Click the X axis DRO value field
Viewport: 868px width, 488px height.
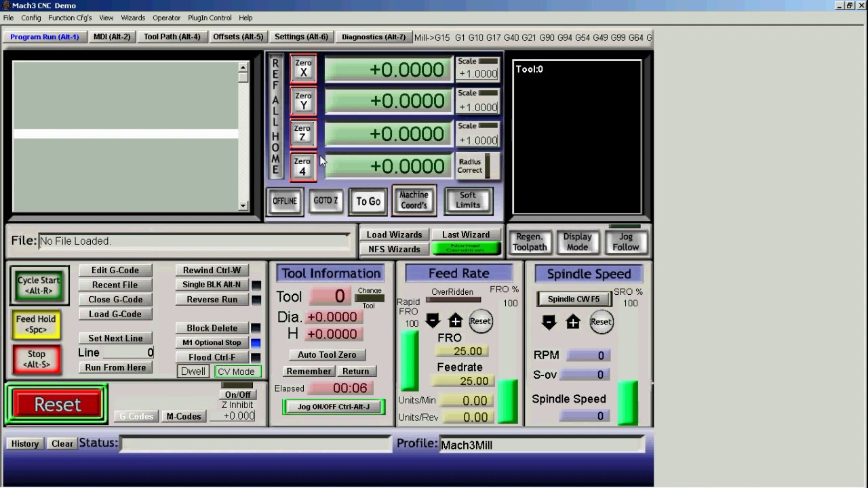point(389,70)
